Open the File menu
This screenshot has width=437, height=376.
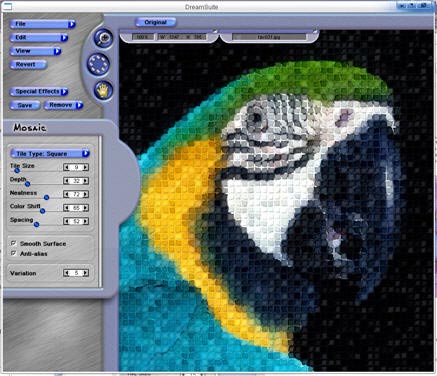[x=43, y=24]
